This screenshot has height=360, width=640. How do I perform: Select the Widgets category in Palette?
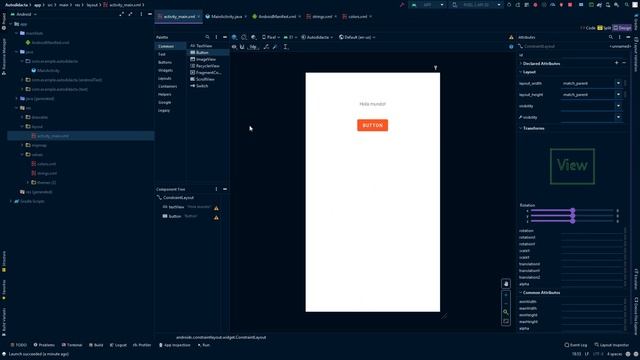(x=165, y=70)
